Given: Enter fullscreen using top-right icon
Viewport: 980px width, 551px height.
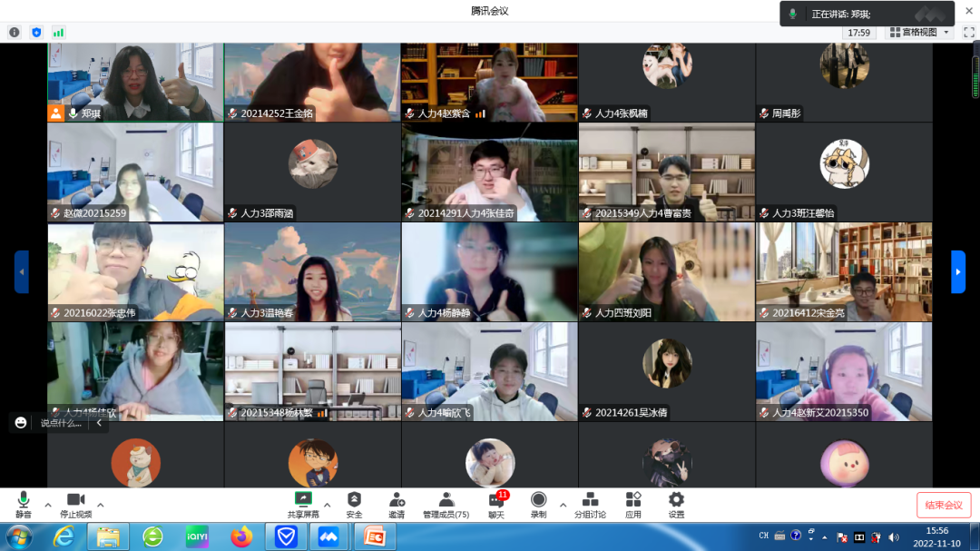Looking at the screenshot, I should coord(968,33).
